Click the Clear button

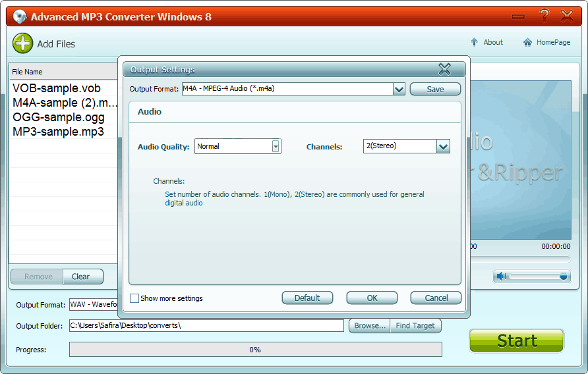83,277
